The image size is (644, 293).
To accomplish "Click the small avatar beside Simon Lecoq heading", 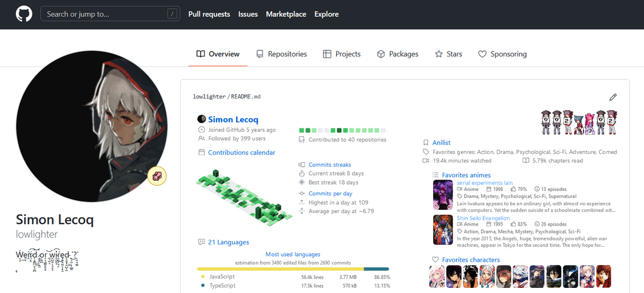I will [x=201, y=119].
